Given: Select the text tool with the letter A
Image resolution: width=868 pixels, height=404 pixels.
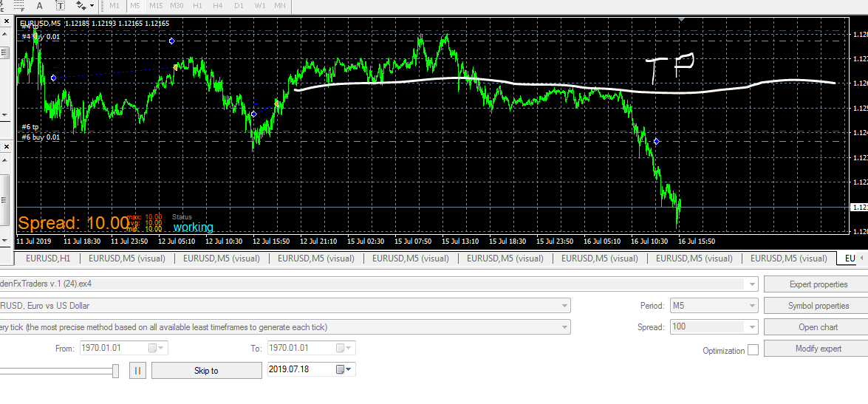Looking at the screenshot, I should point(39,5).
